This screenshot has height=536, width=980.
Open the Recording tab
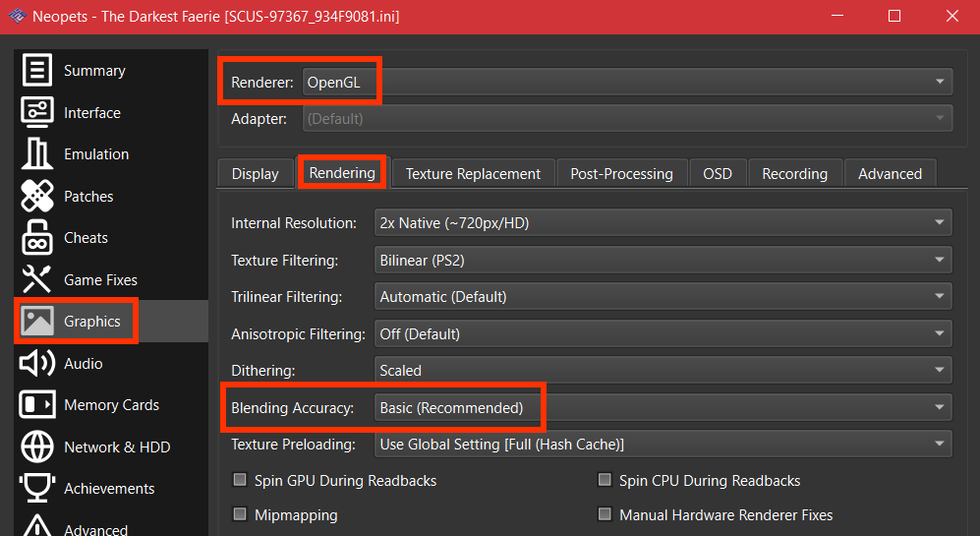coord(794,173)
